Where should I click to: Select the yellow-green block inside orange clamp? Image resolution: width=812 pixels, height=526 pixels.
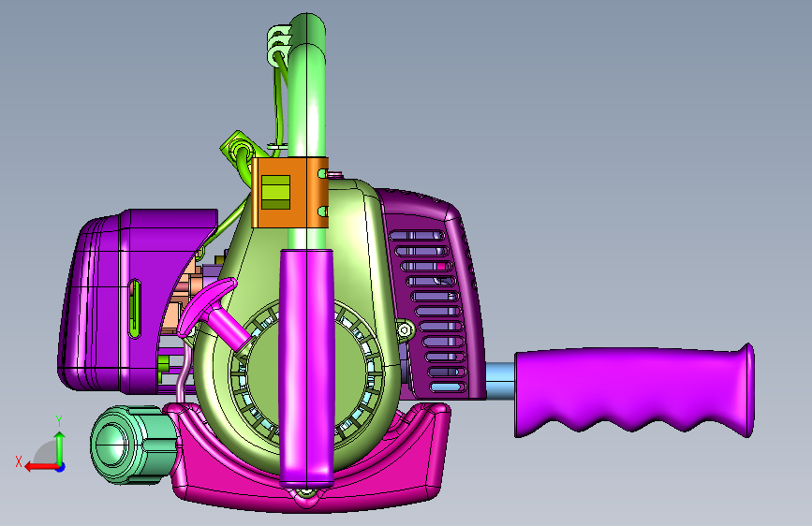click(275, 192)
